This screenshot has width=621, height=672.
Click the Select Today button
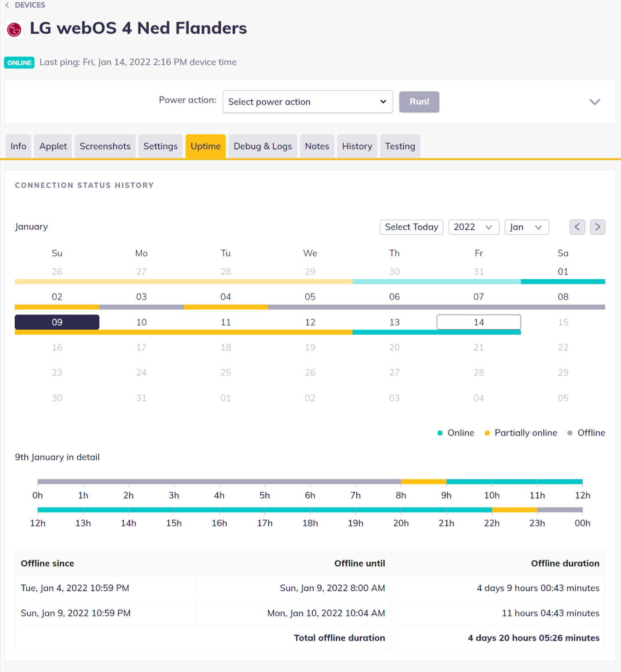pyautogui.click(x=411, y=227)
